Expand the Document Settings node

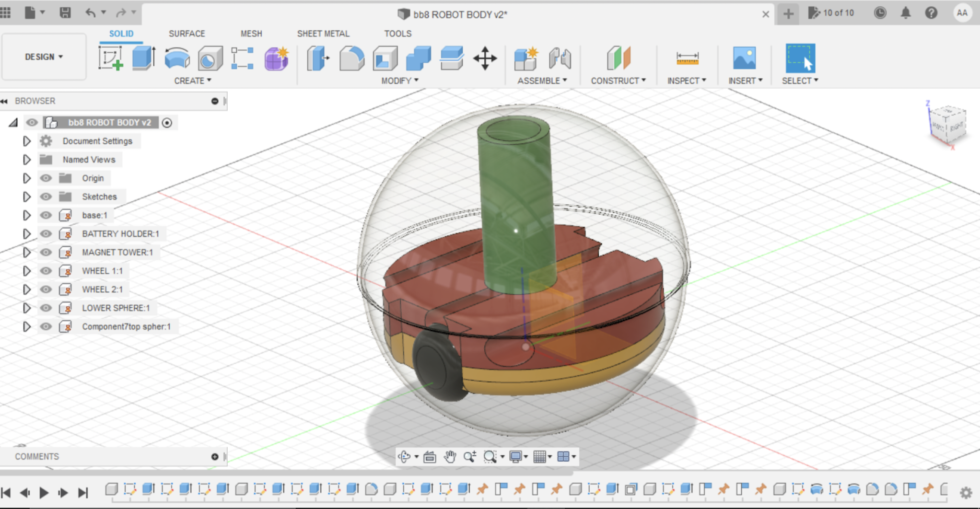27,141
